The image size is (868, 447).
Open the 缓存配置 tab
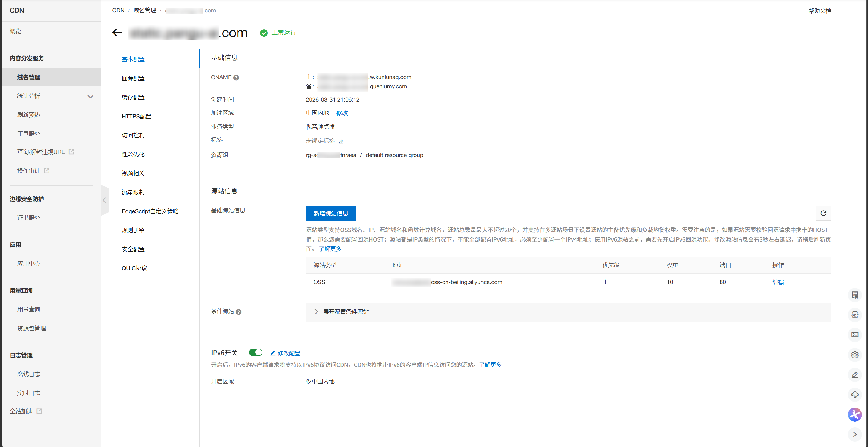pyautogui.click(x=133, y=97)
